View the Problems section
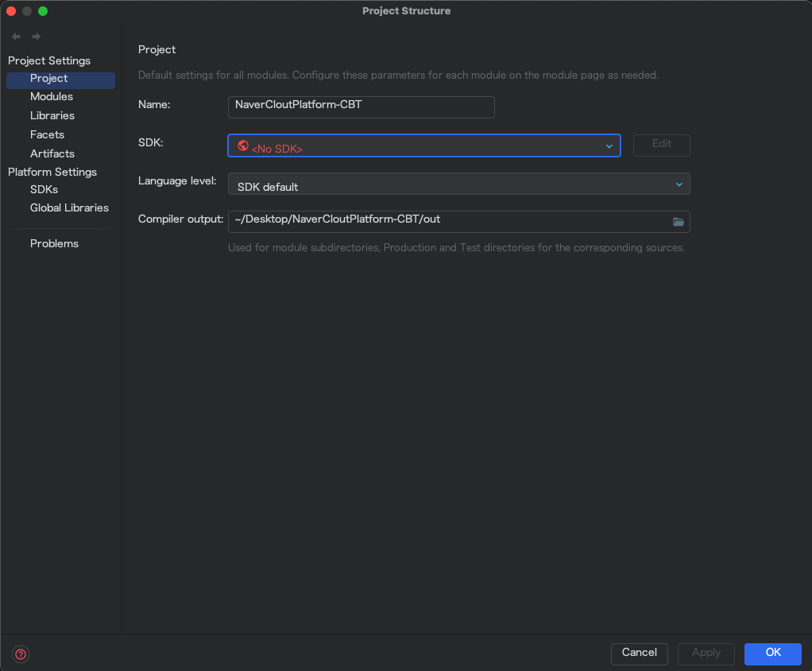This screenshot has width=812, height=671. (x=54, y=243)
